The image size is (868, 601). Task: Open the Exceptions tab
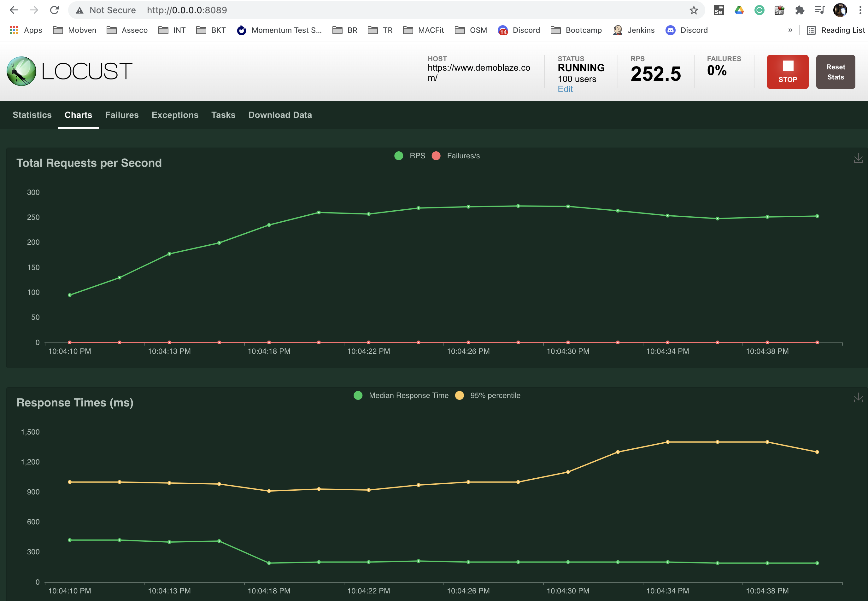(175, 115)
